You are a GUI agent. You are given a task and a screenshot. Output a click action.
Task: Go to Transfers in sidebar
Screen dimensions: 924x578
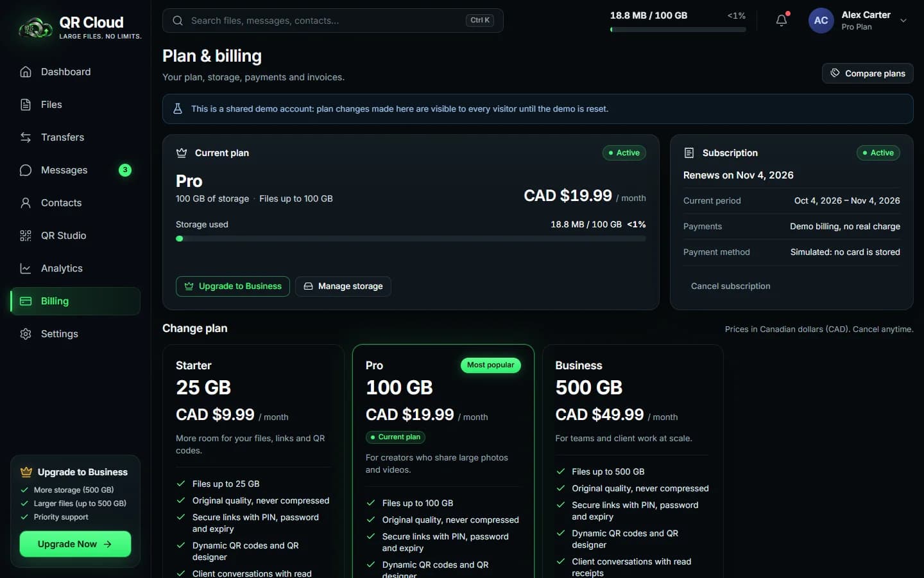point(75,137)
